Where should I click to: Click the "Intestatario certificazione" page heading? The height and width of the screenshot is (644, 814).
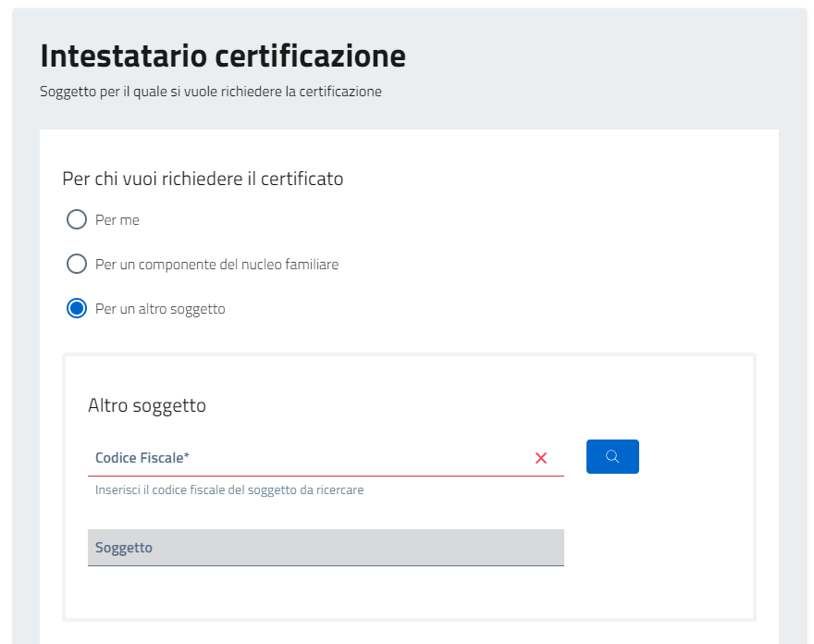point(223,56)
